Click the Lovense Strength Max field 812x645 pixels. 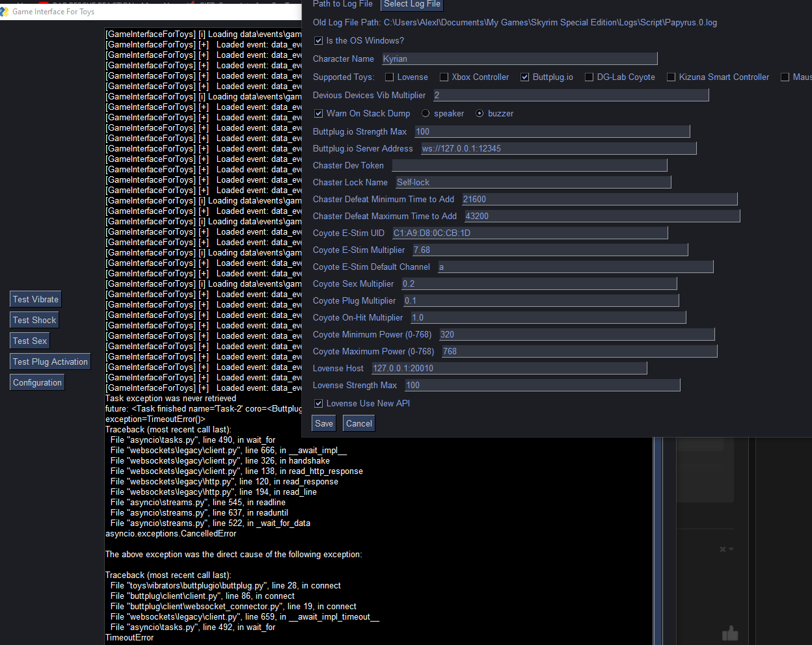click(x=543, y=385)
